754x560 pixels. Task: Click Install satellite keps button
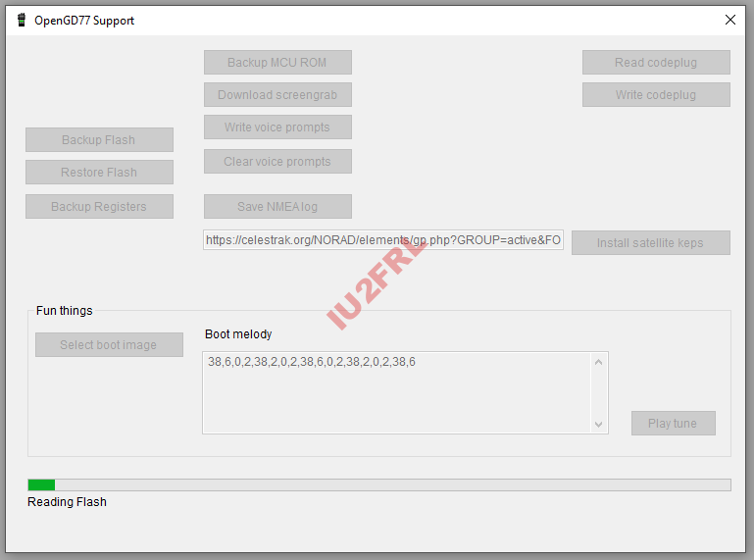click(651, 243)
